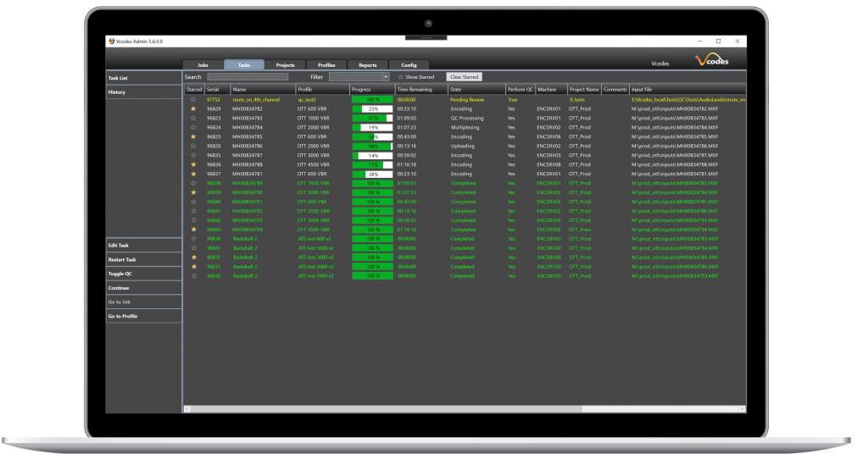Select the mute_on_4th_channel task name
Screen dimensions: 868x460
click(x=256, y=100)
